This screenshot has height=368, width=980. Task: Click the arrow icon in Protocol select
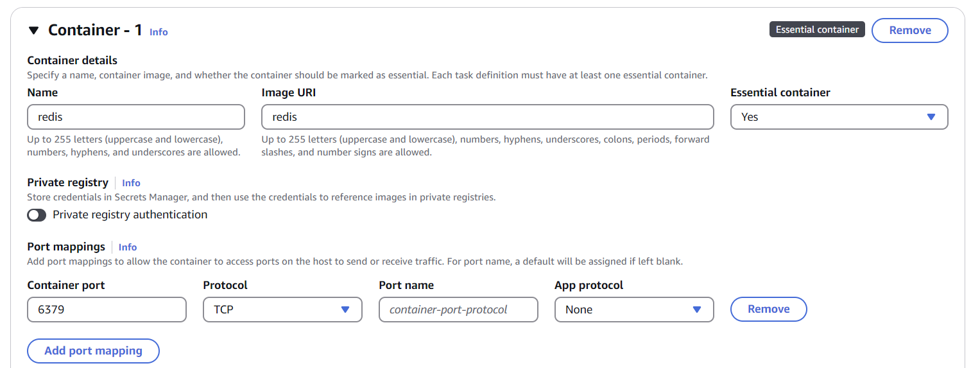click(x=345, y=310)
